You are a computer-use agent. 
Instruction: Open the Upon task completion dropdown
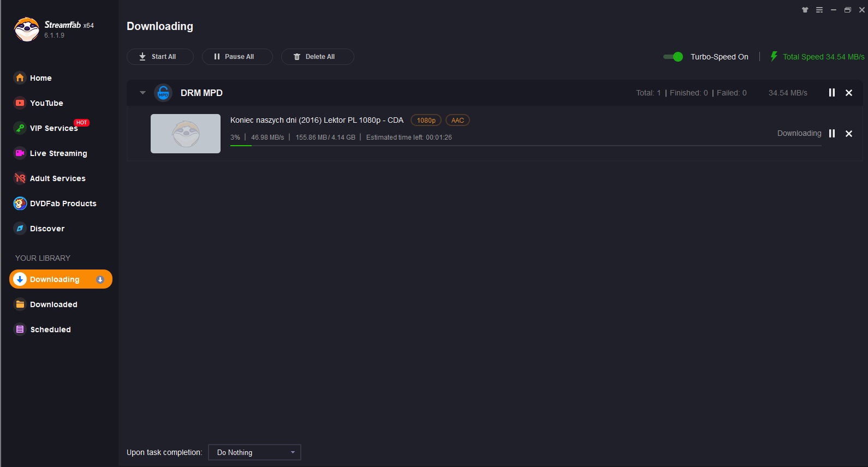[x=255, y=452]
